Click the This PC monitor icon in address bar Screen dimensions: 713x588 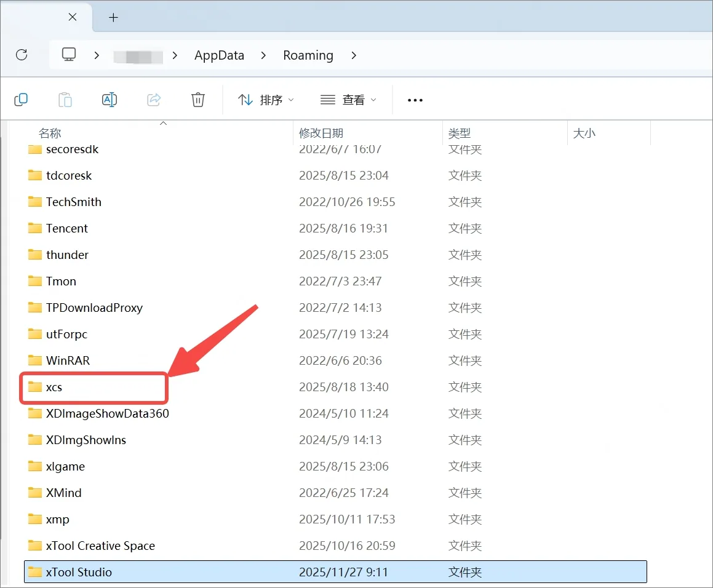tap(69, 55)
